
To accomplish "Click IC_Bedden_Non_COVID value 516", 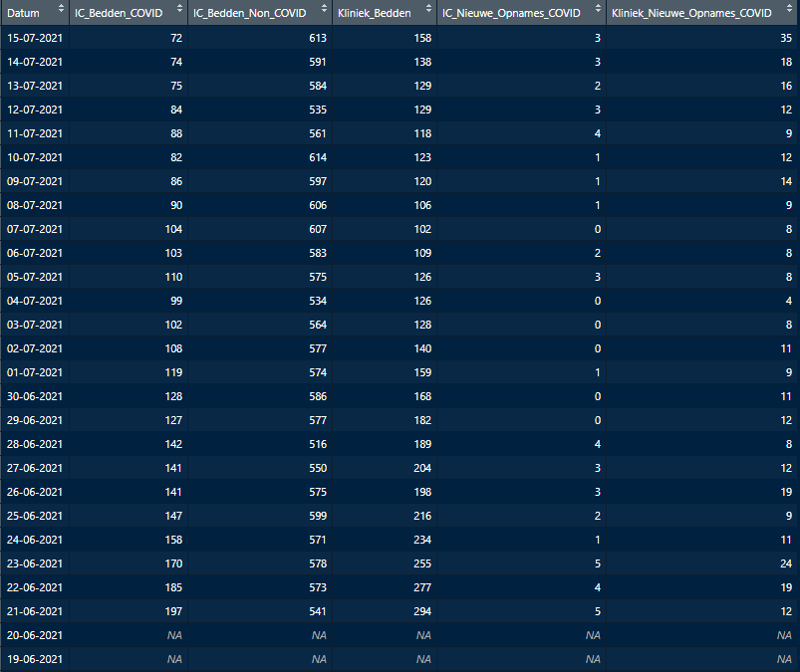I will coord(318,444).
